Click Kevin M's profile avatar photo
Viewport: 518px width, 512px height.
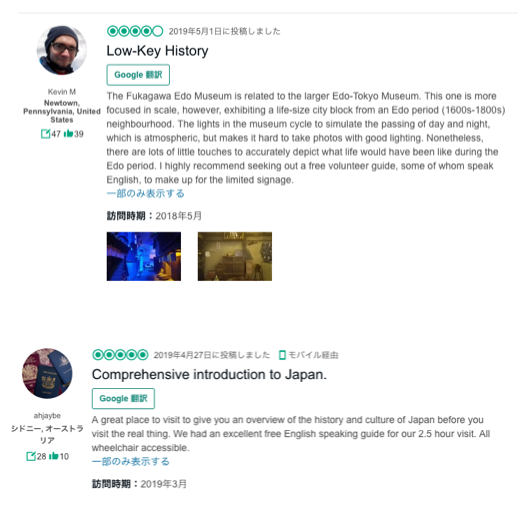click(62, 50)
